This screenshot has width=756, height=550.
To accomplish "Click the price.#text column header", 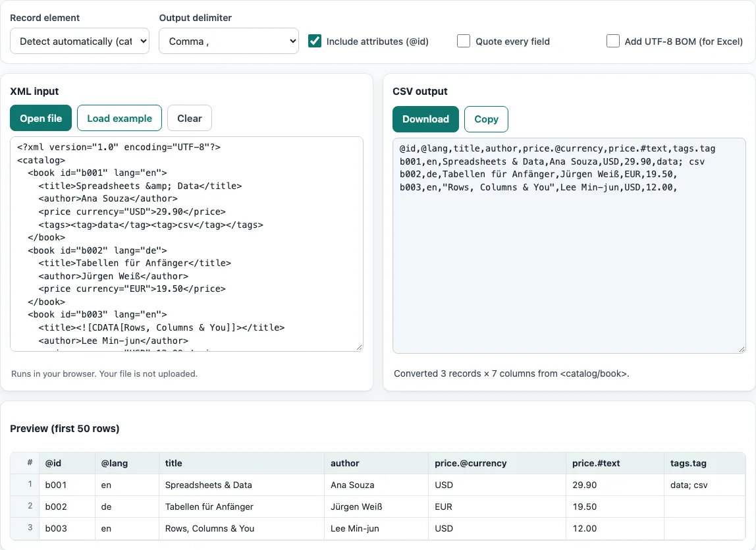I will (x=616, y=463).
